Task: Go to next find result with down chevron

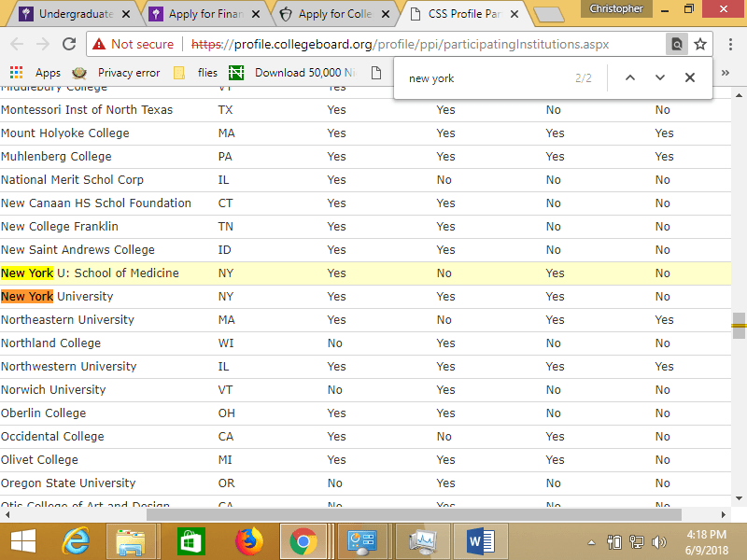Action: pyautogui.click(x=660, y=77)
